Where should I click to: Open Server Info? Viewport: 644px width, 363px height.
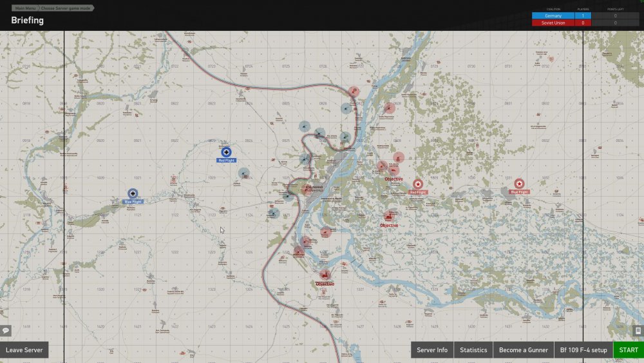(432, 350)
